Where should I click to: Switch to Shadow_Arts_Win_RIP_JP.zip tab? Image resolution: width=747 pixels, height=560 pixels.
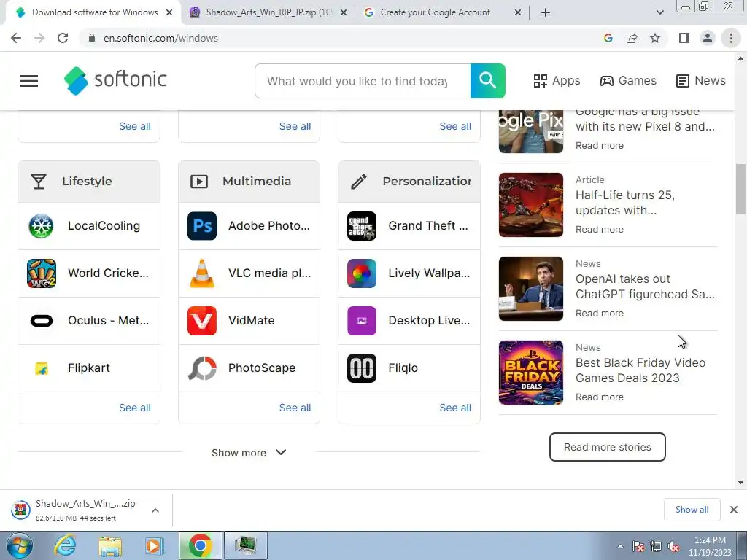(x=268, y=12)
